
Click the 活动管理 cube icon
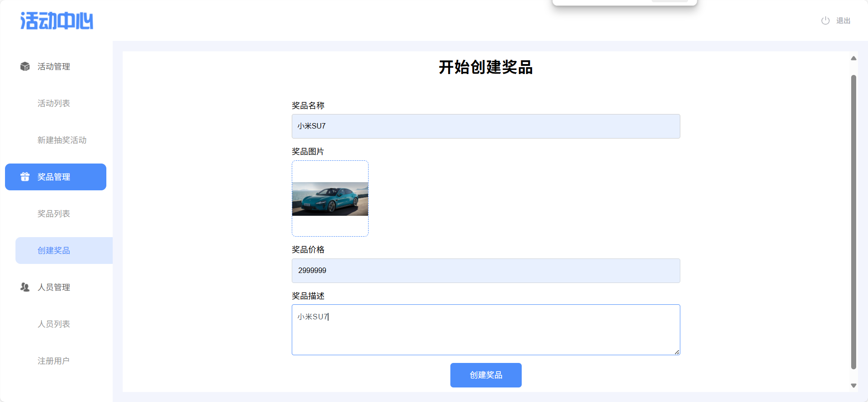(x=25, y=66)
